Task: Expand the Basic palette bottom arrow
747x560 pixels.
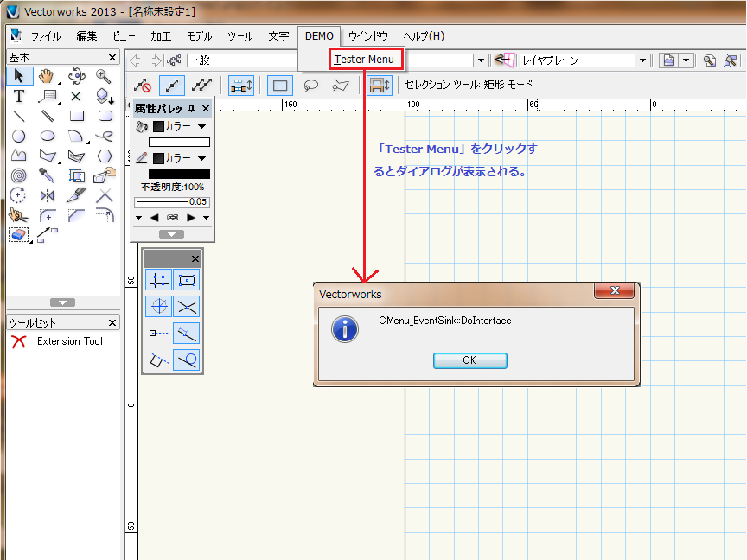Action: 62,302
